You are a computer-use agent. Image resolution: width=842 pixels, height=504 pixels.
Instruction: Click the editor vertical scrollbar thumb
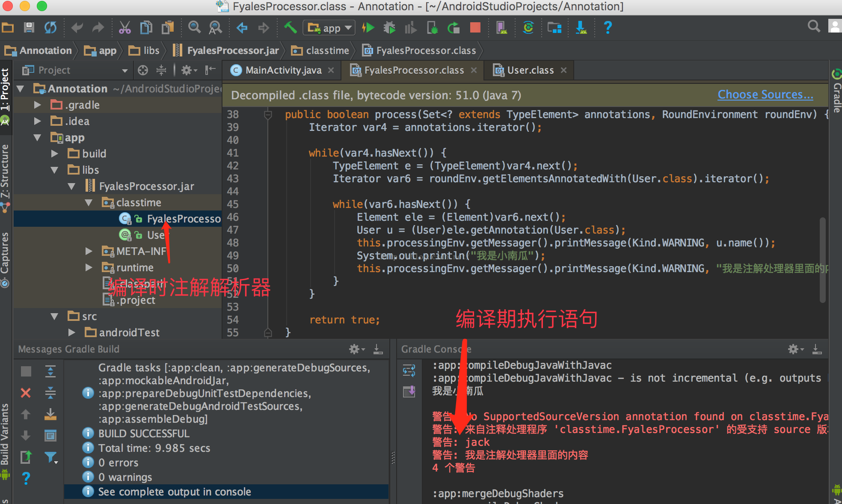pyautogui.click(x=822, y=259)
